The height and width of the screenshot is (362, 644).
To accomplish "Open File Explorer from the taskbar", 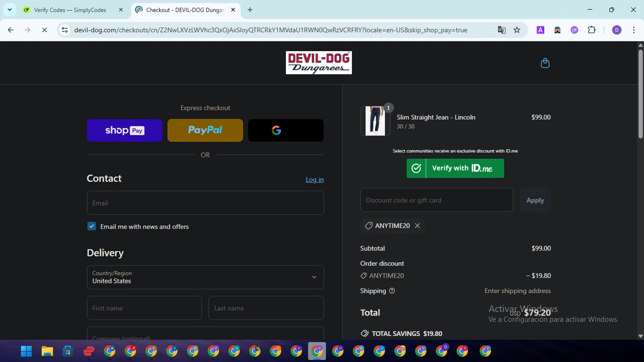I will (47, 351).
